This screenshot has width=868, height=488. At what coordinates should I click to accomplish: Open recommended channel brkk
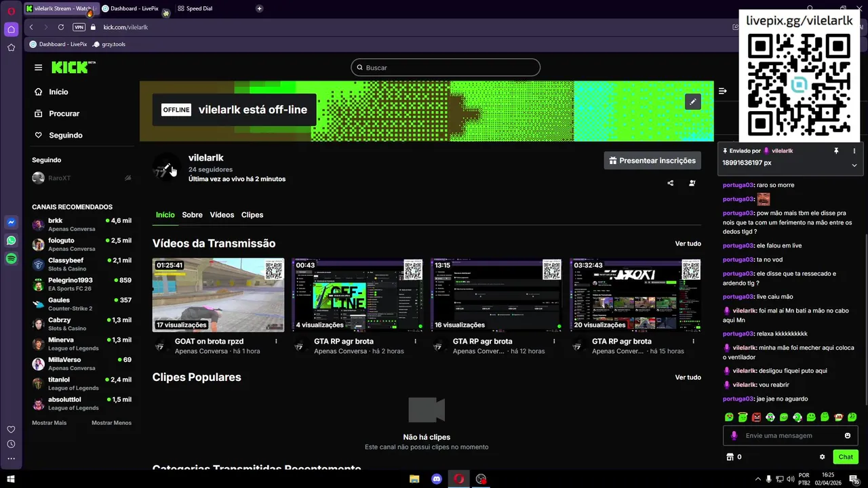coord(81,225)
